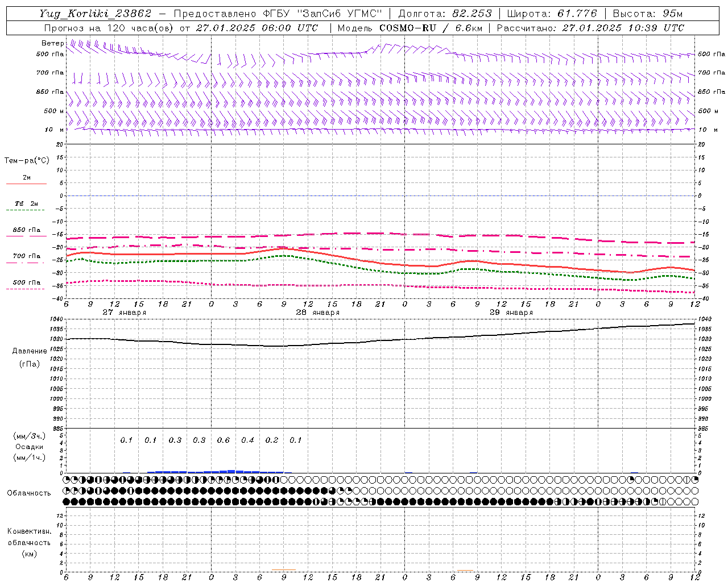The height and width of the screenshot is (582, 728).
Task: Click the Конвективн. label
Action: [x=29, y=531]
